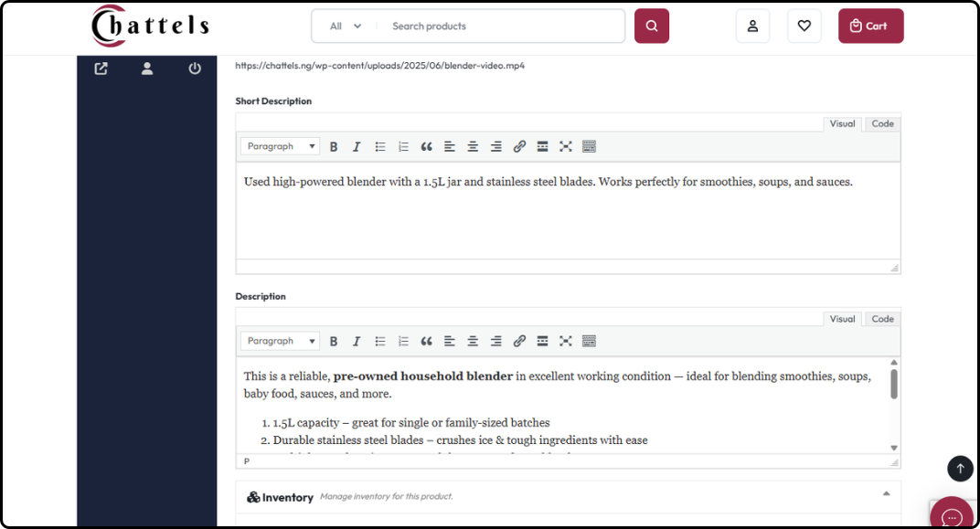
Task: Align left in Description toolbar
Action: click(450, 342)
